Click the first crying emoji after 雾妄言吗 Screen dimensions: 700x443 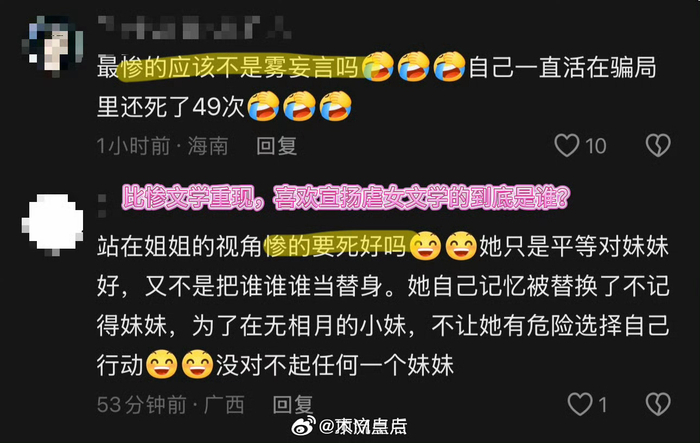point(379,67)
